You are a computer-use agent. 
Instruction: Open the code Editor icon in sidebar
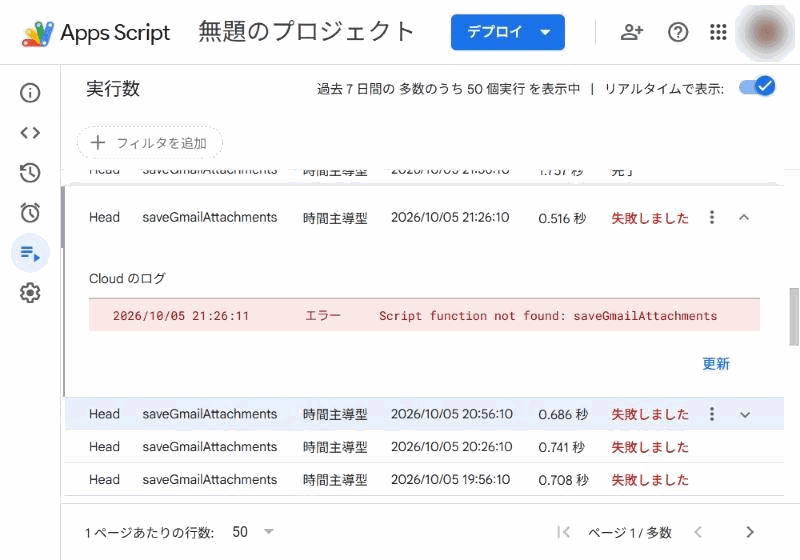(x=30, y=133)
